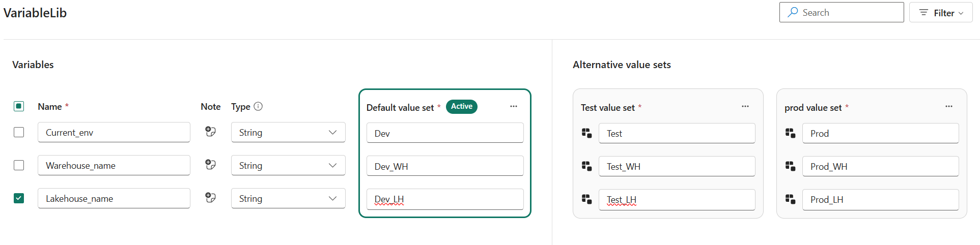980x245 pixels.
Task: Edit the Current_env name field
Action: point(114,132)
